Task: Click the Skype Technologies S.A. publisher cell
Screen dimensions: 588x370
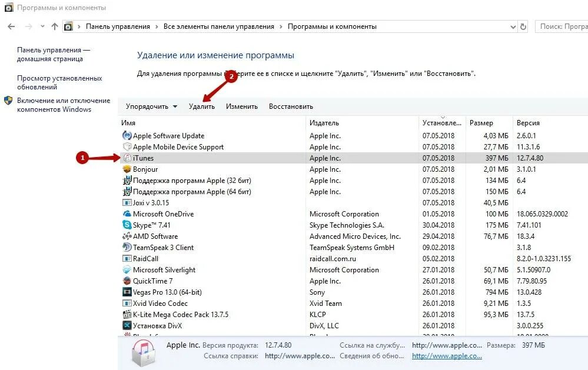Action: [x=347, y=225]
